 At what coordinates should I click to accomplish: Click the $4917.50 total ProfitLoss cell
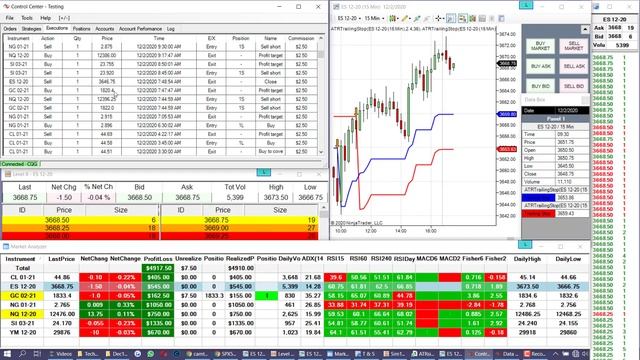pos(158,268)
